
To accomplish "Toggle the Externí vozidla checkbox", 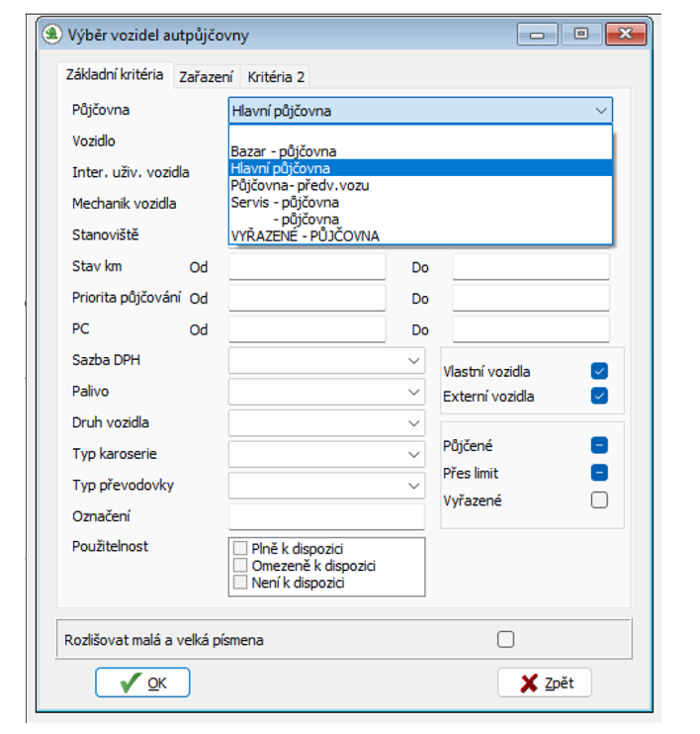I will pos(599,397).
